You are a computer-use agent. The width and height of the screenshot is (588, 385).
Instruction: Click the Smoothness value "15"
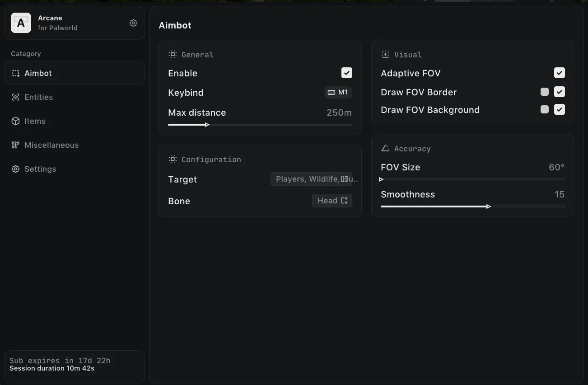[x=560, y=194]
